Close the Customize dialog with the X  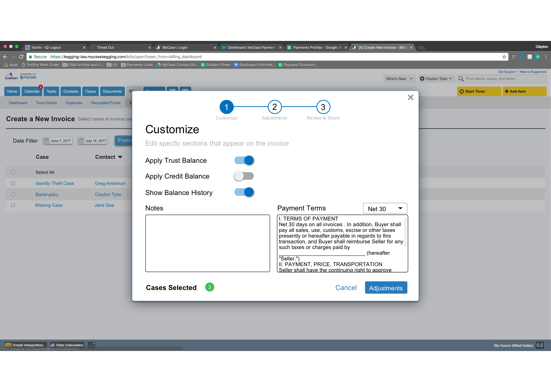[410, 97]
